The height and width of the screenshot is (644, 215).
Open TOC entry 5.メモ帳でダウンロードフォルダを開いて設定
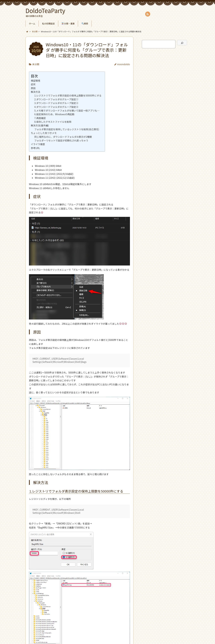(x=67, y=111)
